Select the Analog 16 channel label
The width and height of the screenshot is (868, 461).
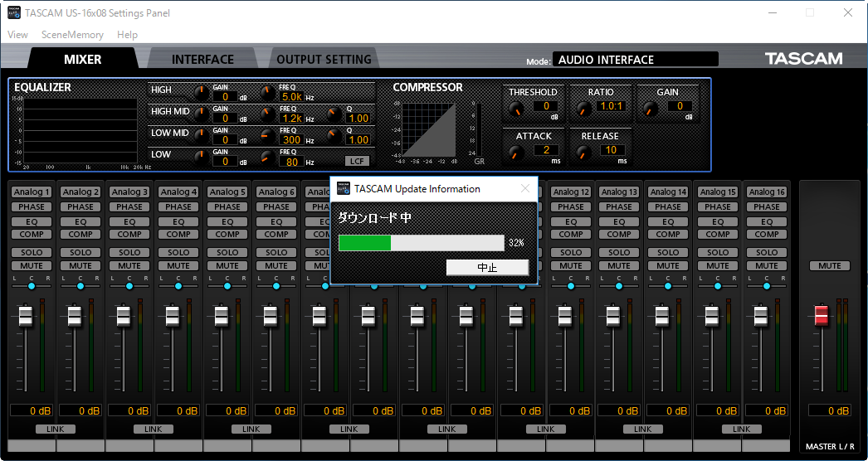coord(767,192)
